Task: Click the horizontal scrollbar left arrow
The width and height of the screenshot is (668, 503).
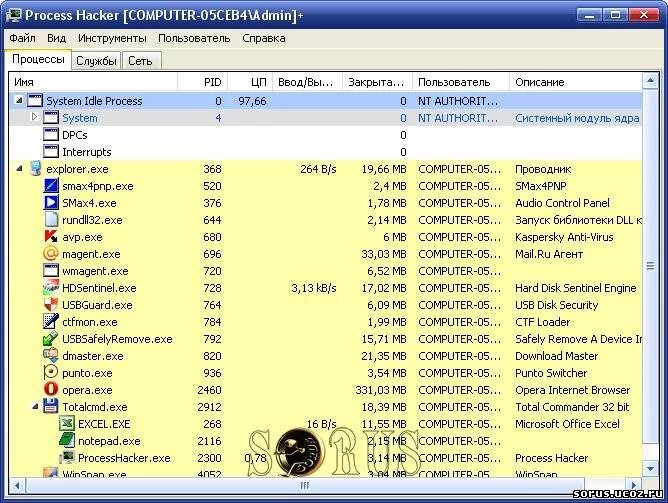Action: pyautogui.click(x=17, y=485)
